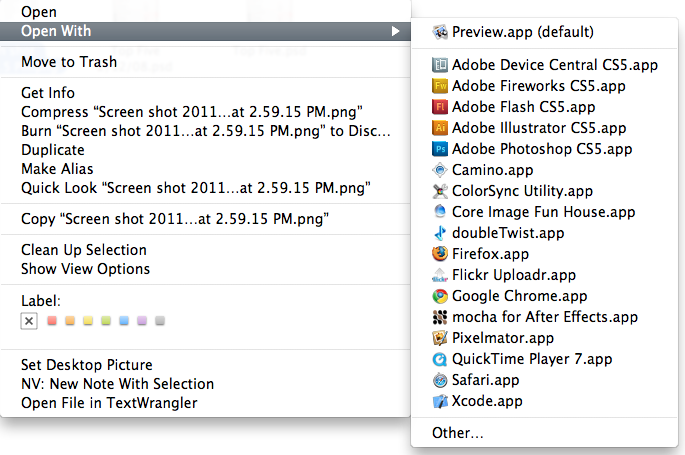Choose Open from the context menu

[205, 12]
